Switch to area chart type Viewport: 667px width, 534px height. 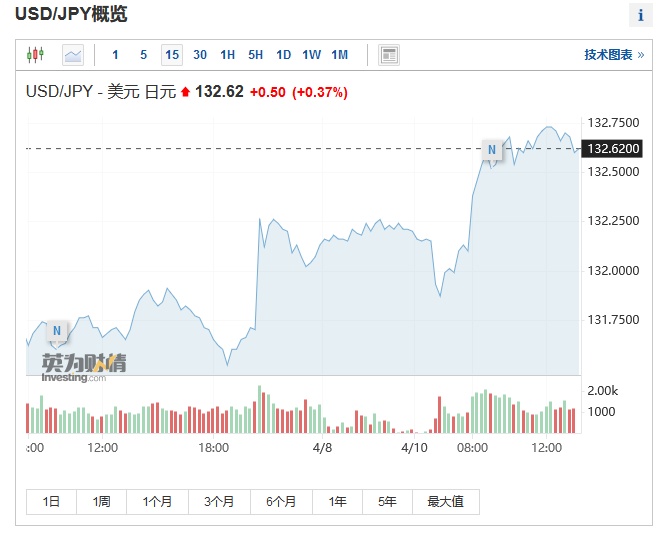[73, 54]
